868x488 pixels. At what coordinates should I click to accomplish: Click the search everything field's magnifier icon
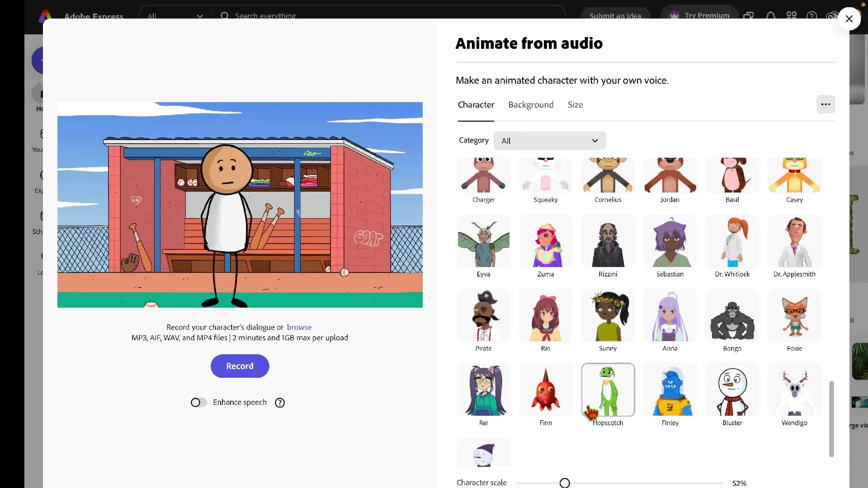[x=225, y=15]
